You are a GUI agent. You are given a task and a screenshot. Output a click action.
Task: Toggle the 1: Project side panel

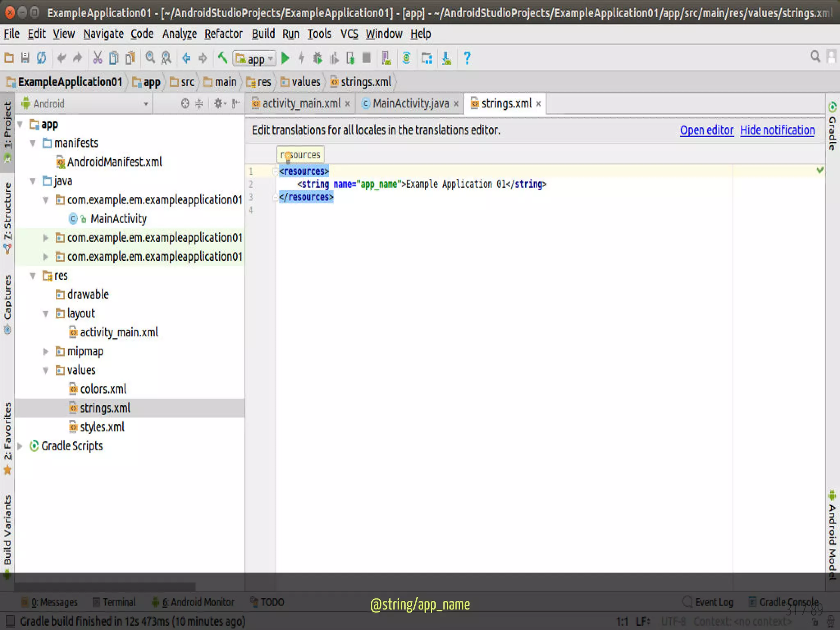(7, 132)
